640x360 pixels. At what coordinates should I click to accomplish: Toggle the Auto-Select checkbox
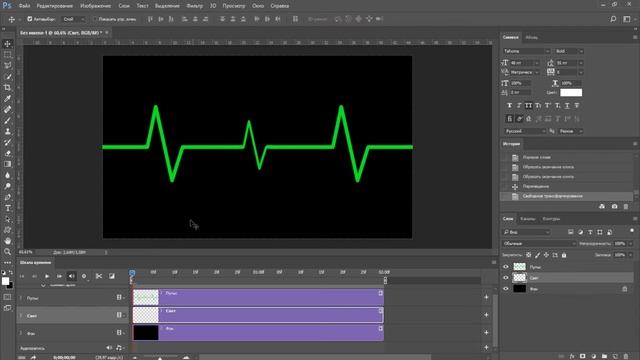click(x=29, y=19)
